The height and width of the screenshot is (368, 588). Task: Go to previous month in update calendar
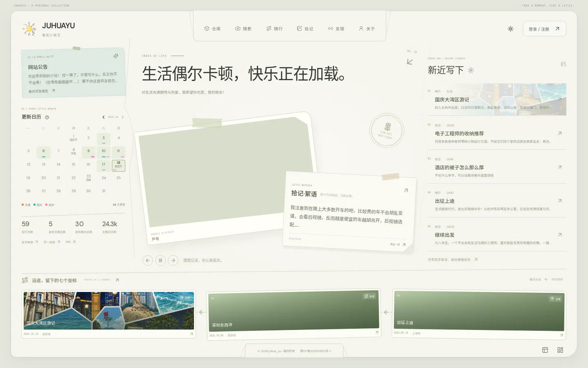(x=103, y=117)
